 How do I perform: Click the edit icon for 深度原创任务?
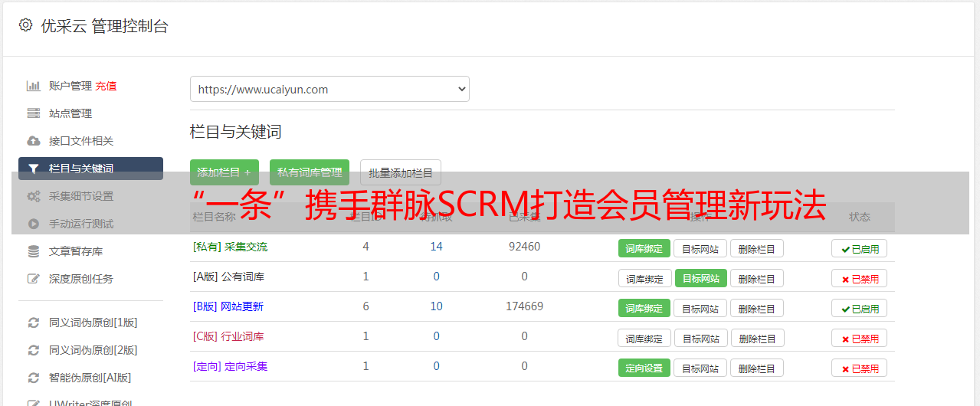[x=33, y=279]
